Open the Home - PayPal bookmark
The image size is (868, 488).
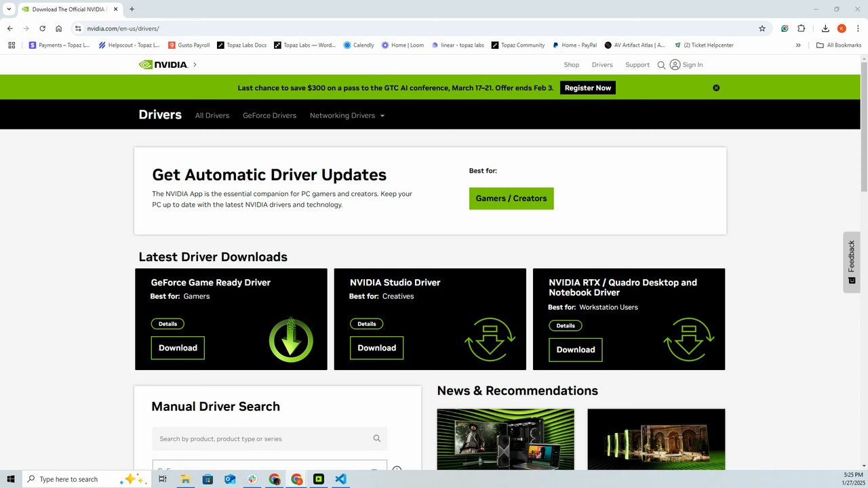(x=574, y=45)
